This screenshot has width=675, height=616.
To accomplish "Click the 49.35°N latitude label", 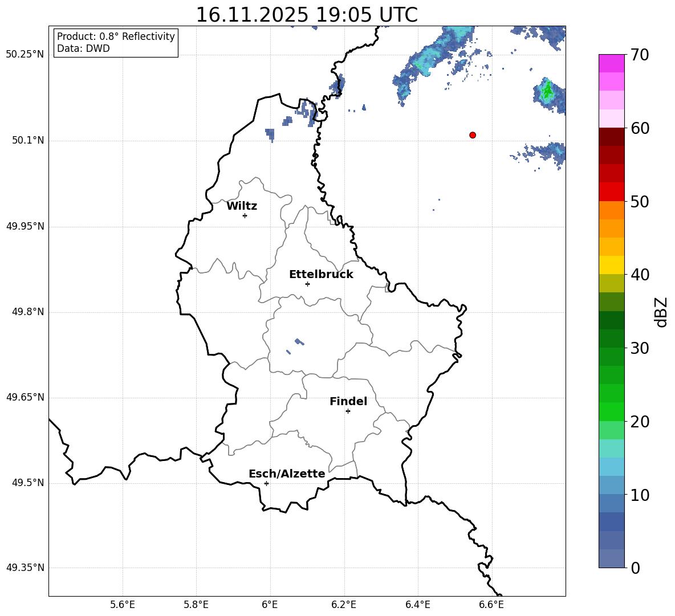I will [x=25, y=568].
